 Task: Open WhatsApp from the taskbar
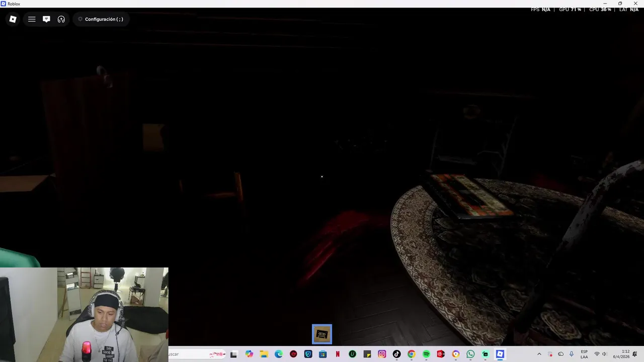pyautogui.click(x=470, y=354)
